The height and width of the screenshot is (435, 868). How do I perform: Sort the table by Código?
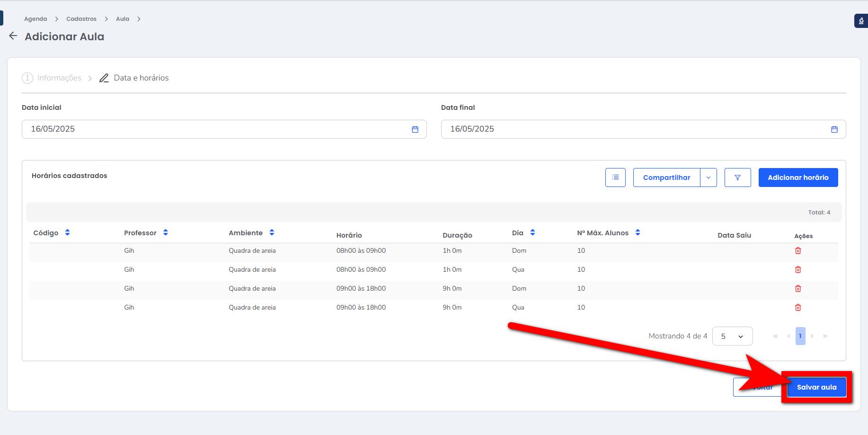point(67,232)
